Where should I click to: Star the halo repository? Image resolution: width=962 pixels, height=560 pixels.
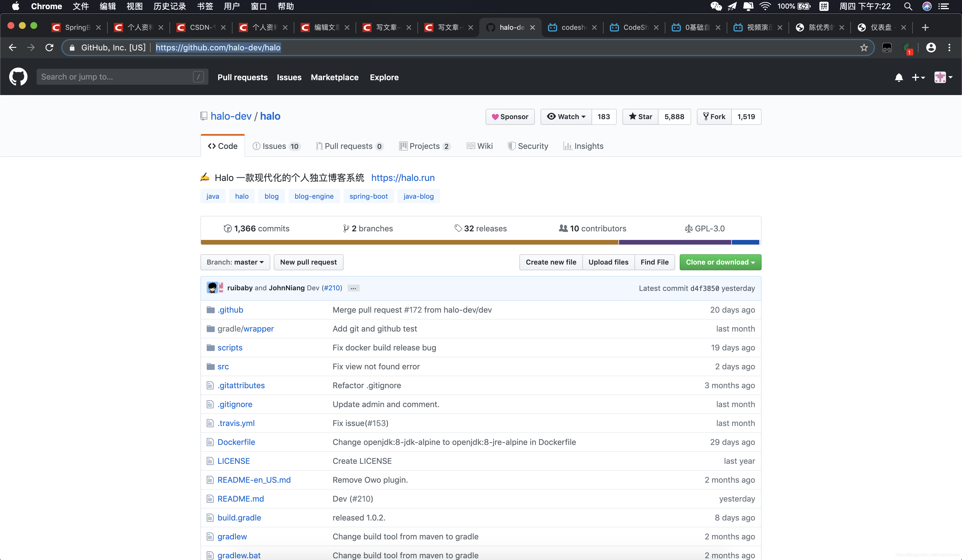pyautogui.click(x=640, y=117)
